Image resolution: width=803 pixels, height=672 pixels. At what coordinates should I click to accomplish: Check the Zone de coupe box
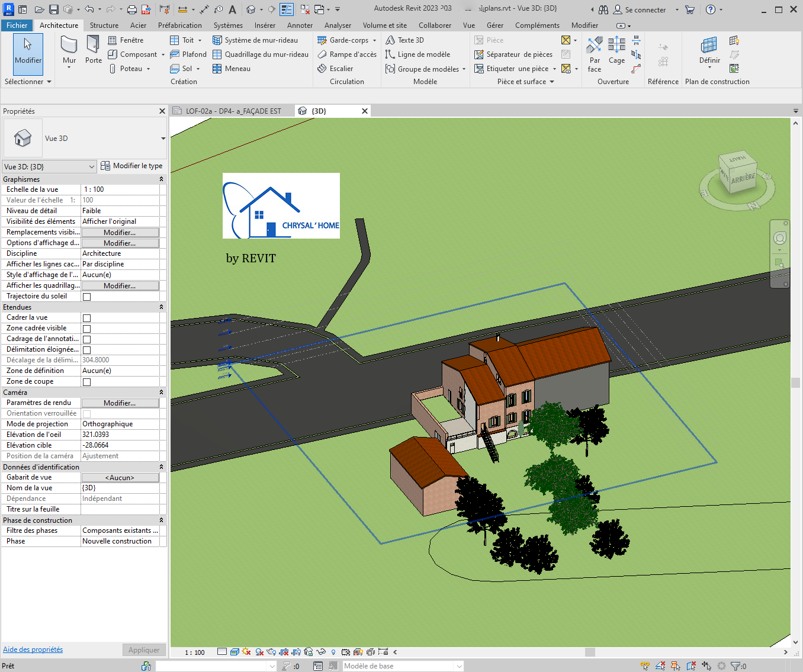[87, 382]
